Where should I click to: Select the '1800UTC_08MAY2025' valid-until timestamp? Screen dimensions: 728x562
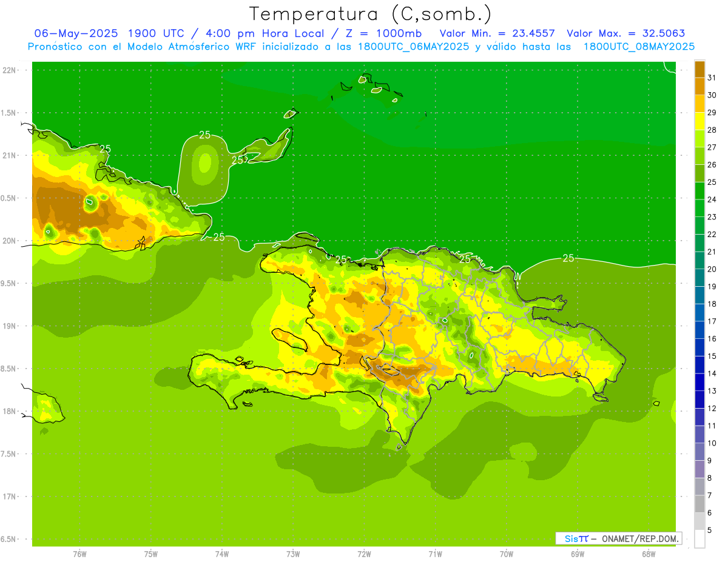tap(639, 47)
